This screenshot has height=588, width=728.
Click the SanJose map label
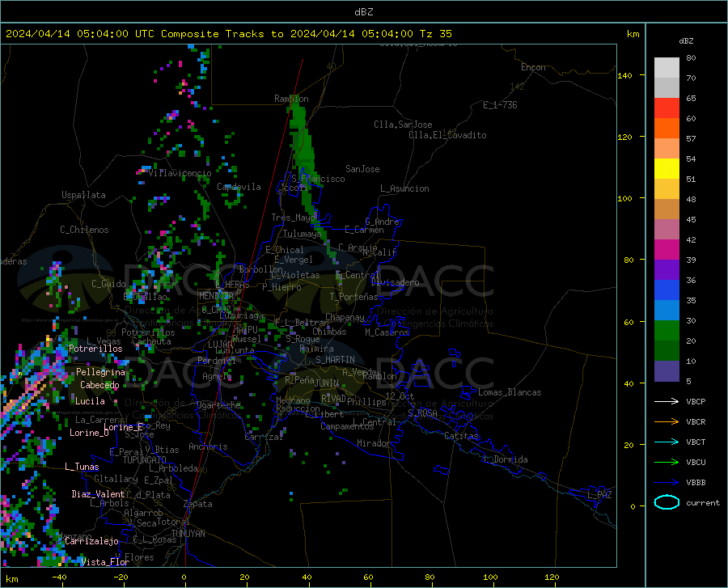pyautogui.click(x=362, y=169)
